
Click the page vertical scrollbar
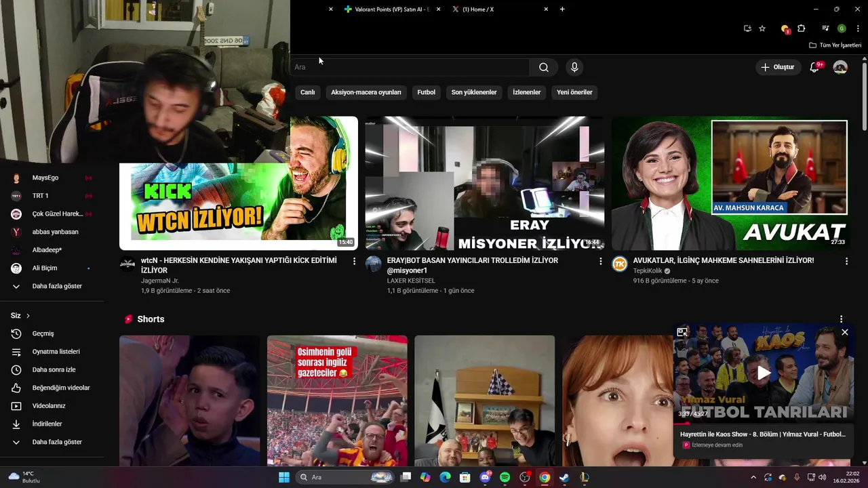(864, 97)
